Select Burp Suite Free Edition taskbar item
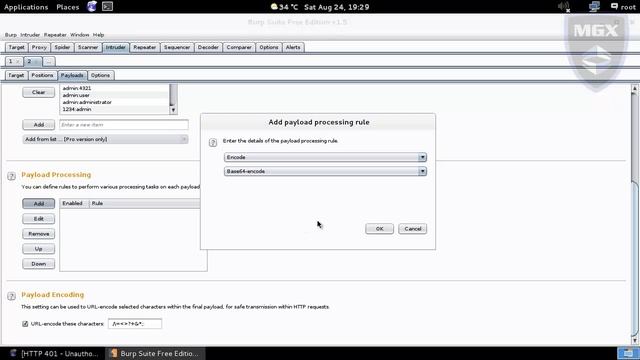This screenshot has height=360, width=640. (x=154, y=353)
